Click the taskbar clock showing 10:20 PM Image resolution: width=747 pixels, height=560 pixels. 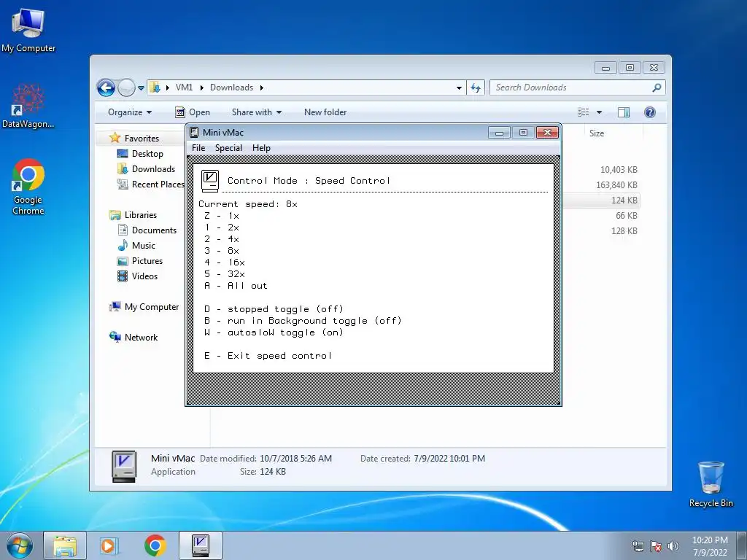(710, 546)
